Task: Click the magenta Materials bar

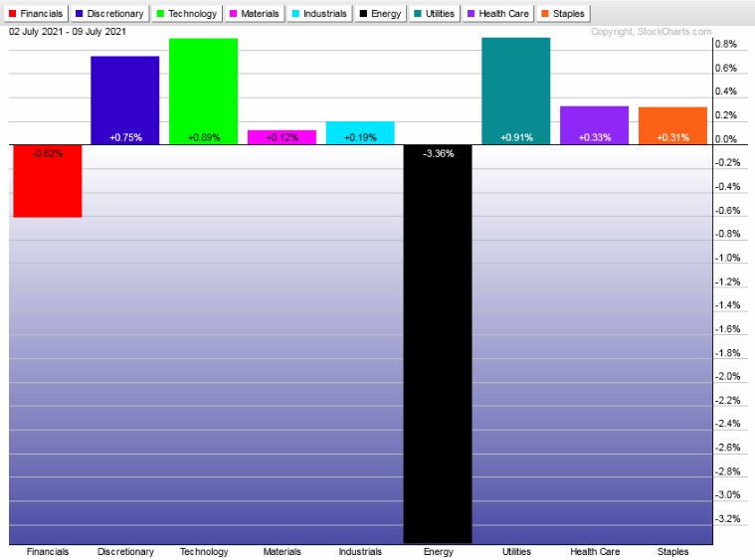Action: coord(282,137)
